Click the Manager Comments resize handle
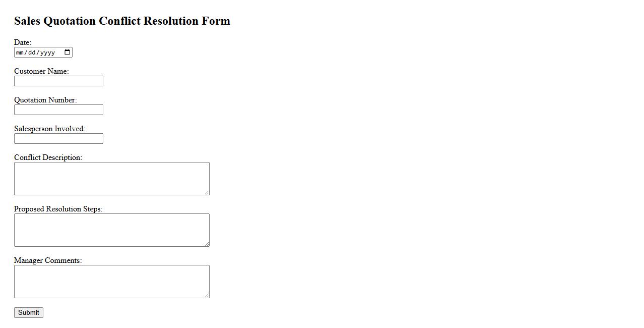 [x=207, y=295]
